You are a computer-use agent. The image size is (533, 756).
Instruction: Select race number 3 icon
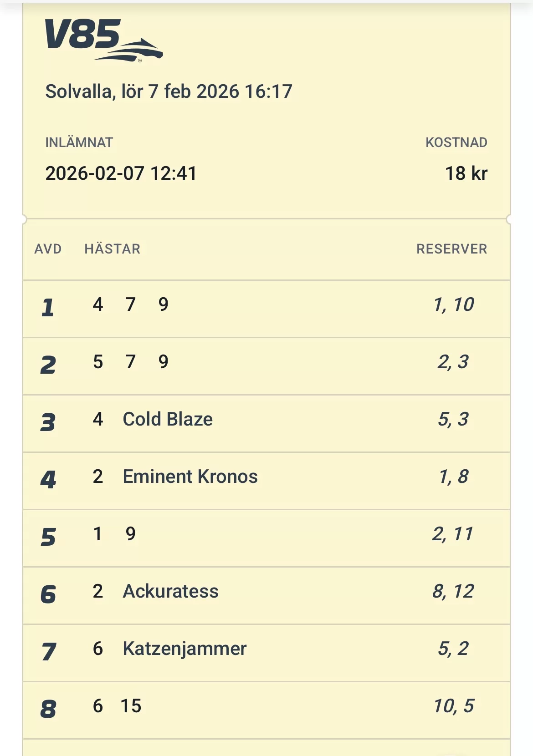48,423
